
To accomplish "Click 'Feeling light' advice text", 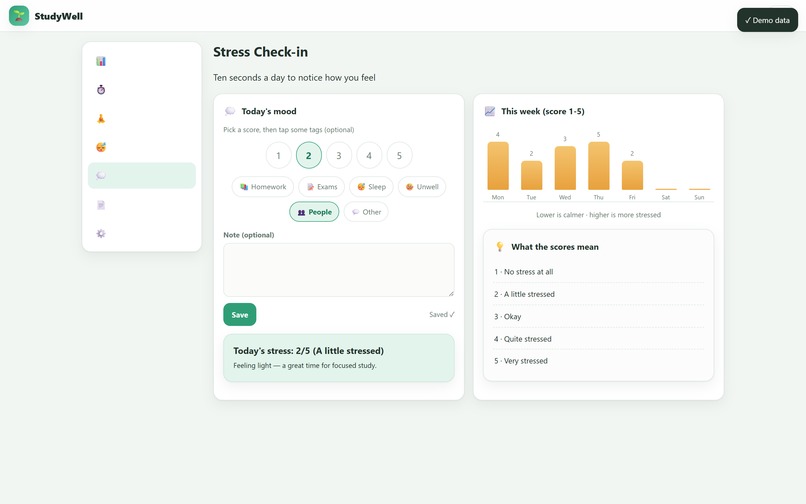I will [x=305, y=366].
